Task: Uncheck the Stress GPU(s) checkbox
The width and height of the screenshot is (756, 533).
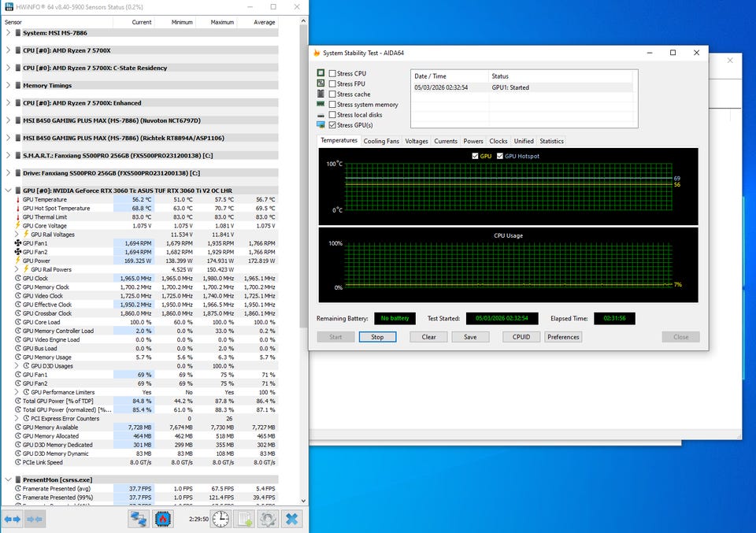Action: click(x=332, y=125)
